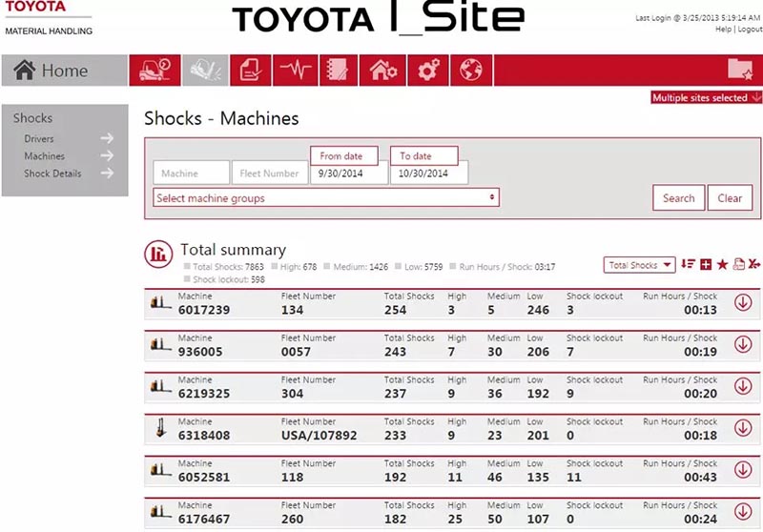The image size is (763, 532).
Task: Click the Logout link
Action: [x=750, y=30]
